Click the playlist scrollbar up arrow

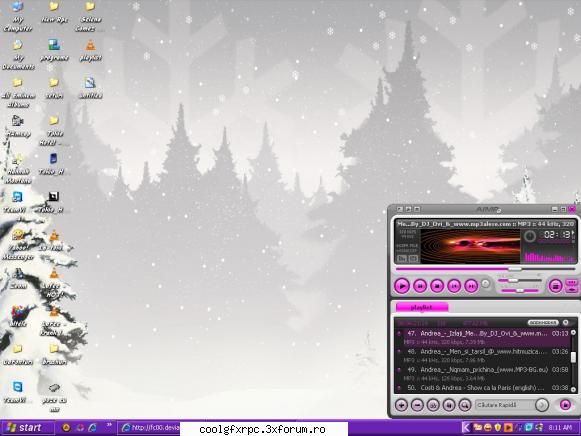pos(573,333)
